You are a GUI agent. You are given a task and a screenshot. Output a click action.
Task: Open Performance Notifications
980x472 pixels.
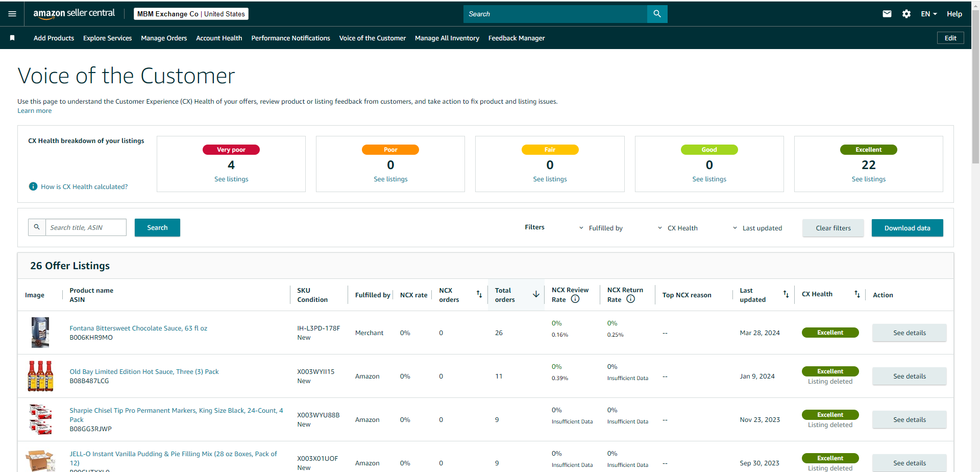point(290,38)
